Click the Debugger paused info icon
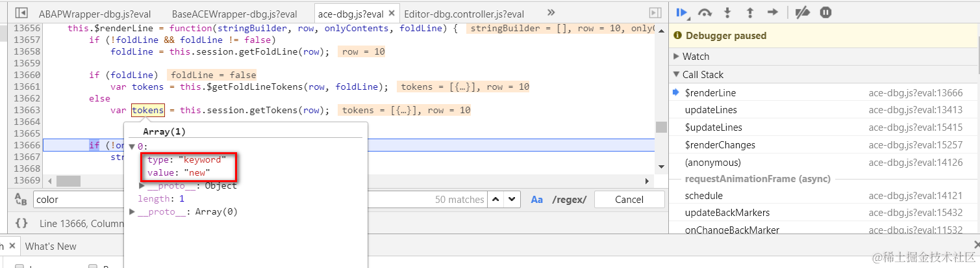Image resolution: width=980 pixels, height=268 pixels. [678, 36]
